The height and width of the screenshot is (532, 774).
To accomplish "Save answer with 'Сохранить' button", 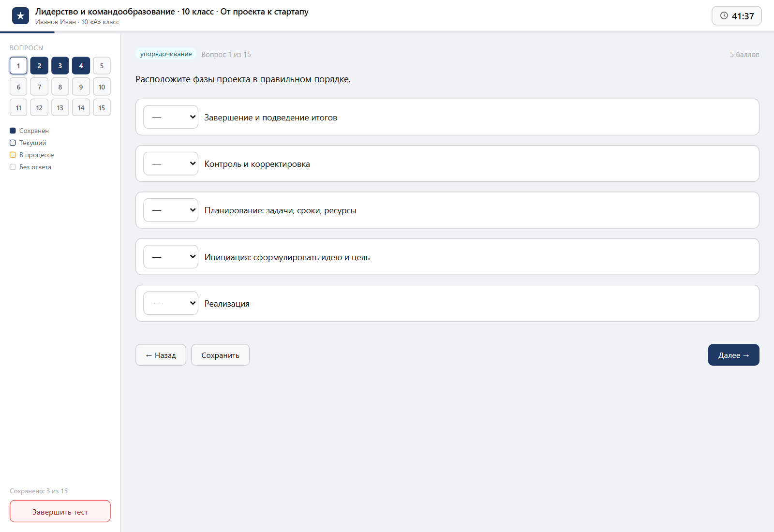I will tap(220, 355).
